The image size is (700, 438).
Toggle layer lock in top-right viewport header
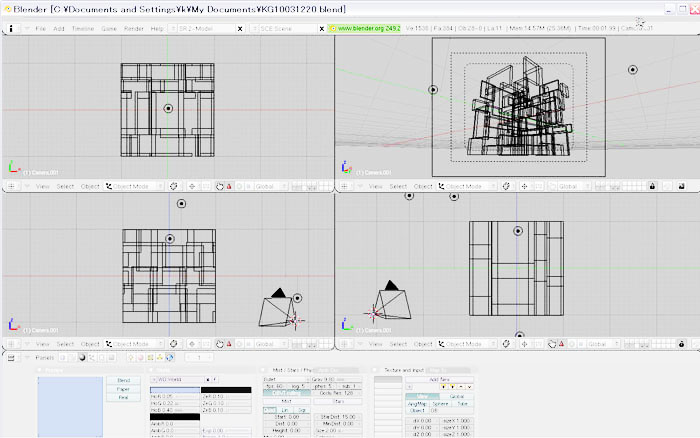pos(652,186)
